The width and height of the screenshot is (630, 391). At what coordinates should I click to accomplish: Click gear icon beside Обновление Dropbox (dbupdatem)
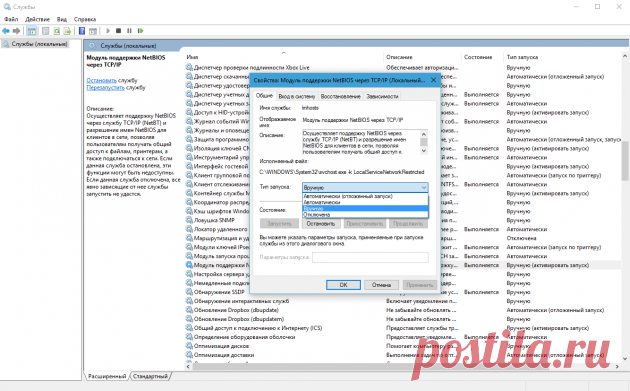point(189,319)
